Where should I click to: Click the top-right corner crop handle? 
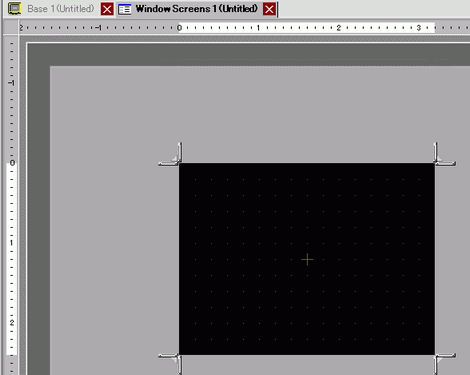click(x=444, y=154)
